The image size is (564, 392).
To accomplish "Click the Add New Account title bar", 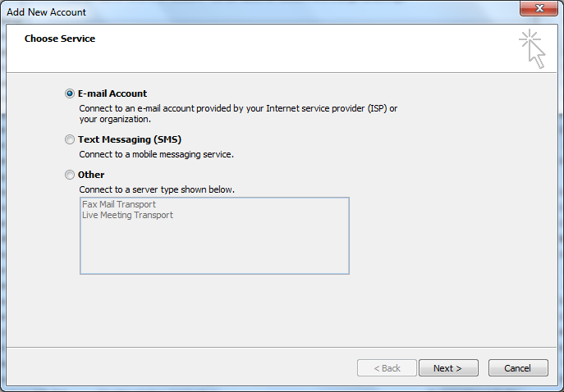I will (246, 11).
